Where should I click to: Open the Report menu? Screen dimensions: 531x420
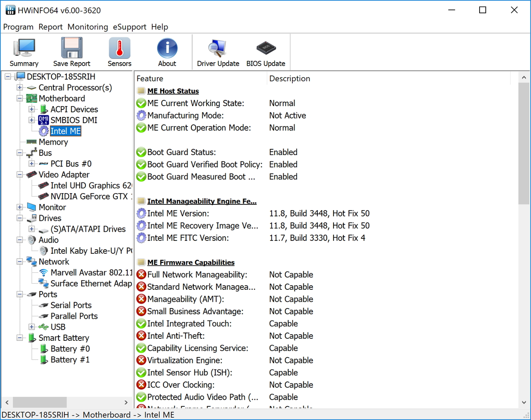coord(51,27)
